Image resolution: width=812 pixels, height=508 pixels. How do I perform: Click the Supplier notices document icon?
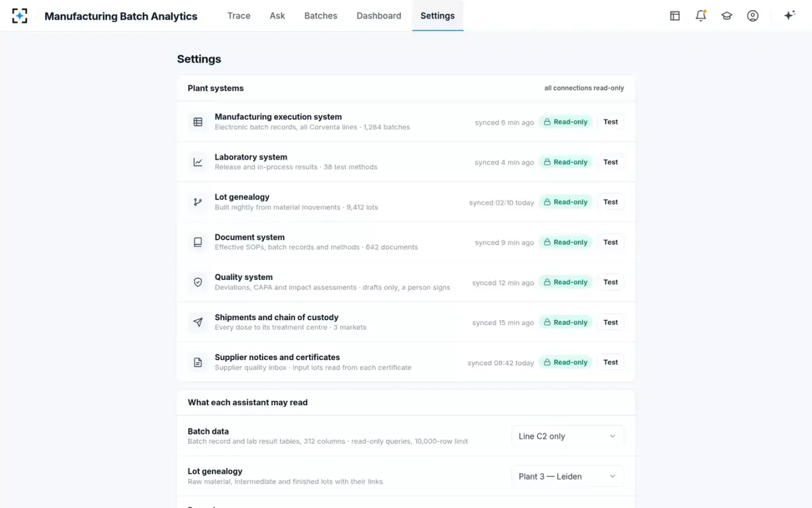point(198,362)
